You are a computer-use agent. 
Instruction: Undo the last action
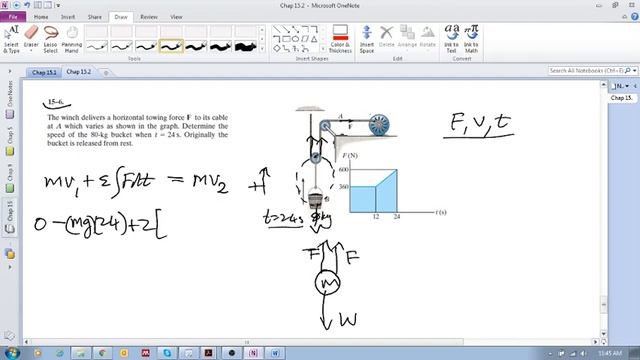[27, 5]
